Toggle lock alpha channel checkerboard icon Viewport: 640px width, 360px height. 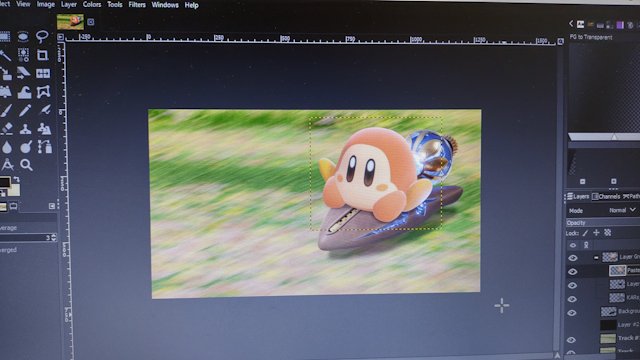(x=608, y=233)
